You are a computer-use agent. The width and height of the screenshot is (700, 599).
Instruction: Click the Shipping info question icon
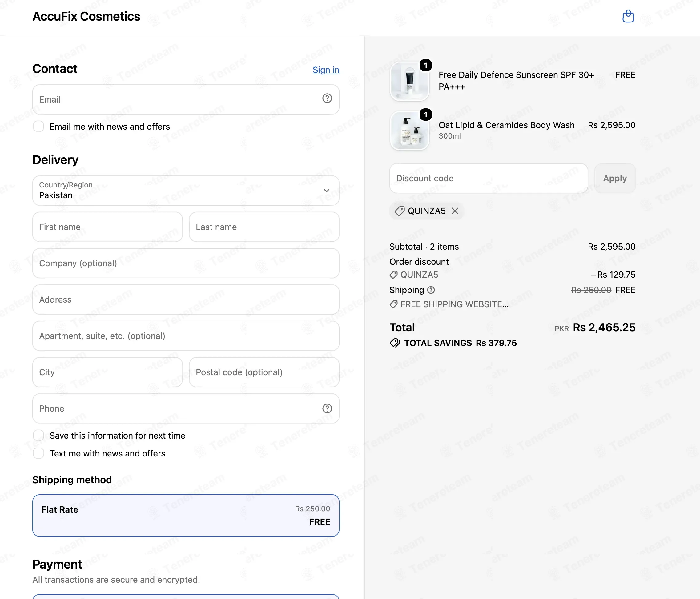click(x=431, y=290)
